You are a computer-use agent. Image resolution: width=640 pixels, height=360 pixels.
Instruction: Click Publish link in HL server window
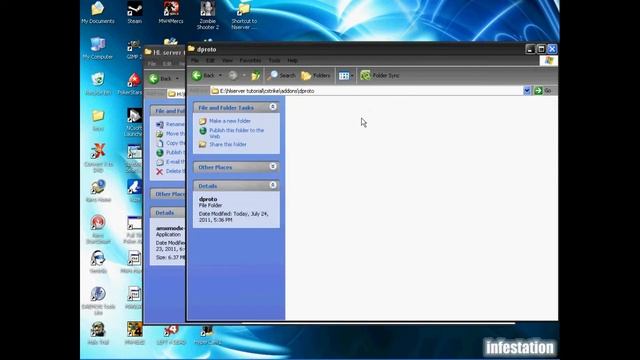coord(175,153)
